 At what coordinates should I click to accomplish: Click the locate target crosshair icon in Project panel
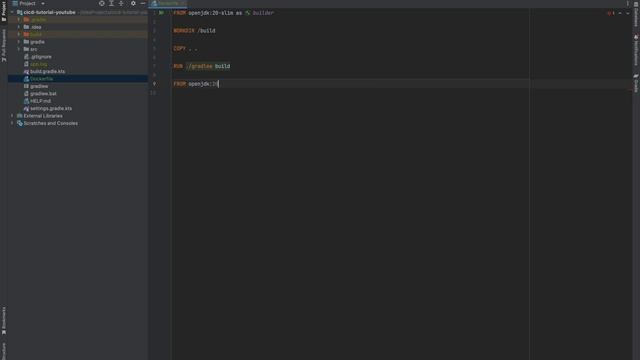(x=102, y=3)
